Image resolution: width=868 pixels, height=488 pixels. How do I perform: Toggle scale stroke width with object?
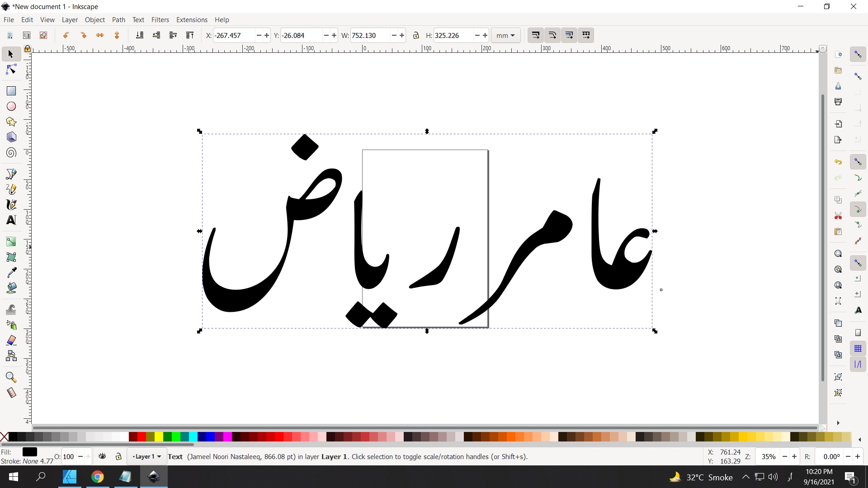point(535,35)
